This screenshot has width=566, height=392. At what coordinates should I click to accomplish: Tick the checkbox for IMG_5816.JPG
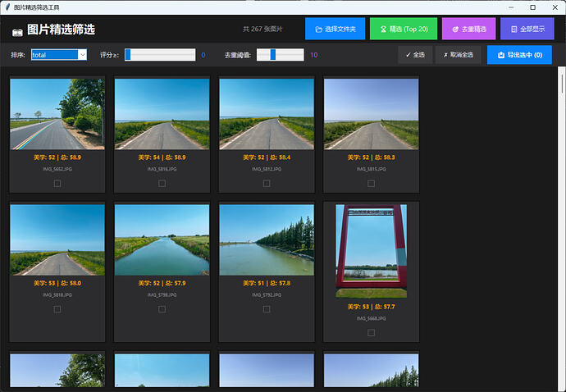(x=162, y=184)
